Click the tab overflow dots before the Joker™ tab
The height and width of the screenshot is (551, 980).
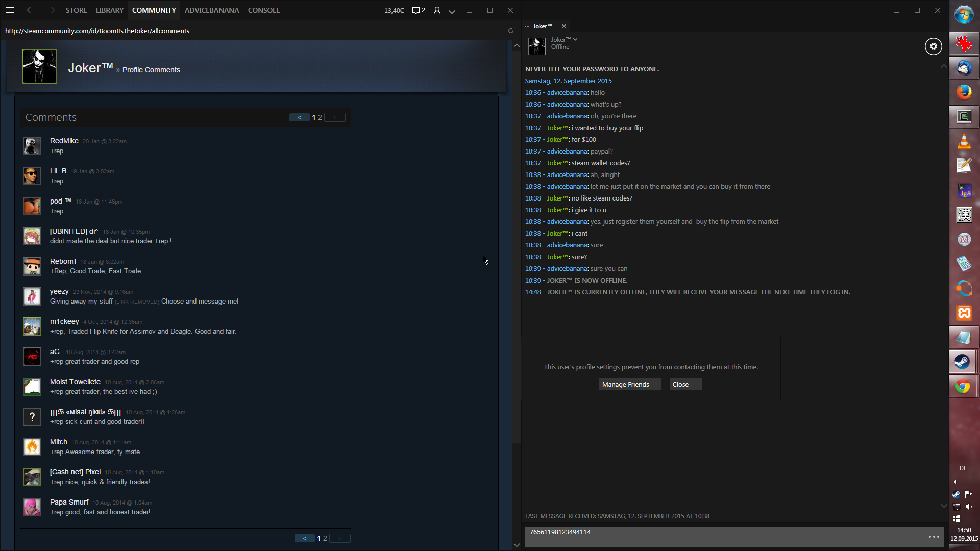(x=527, y=26)
